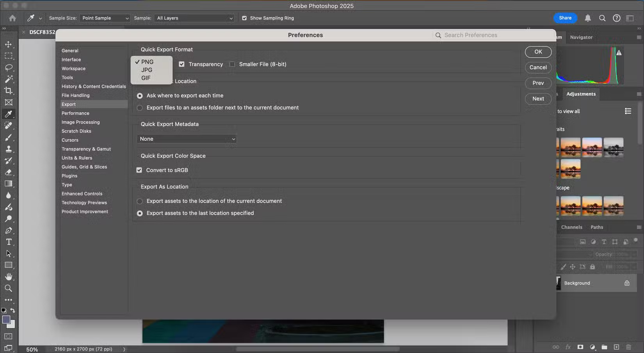Enable Smaller File 8-bit export

pyautogui.click(x=232, y=64)
